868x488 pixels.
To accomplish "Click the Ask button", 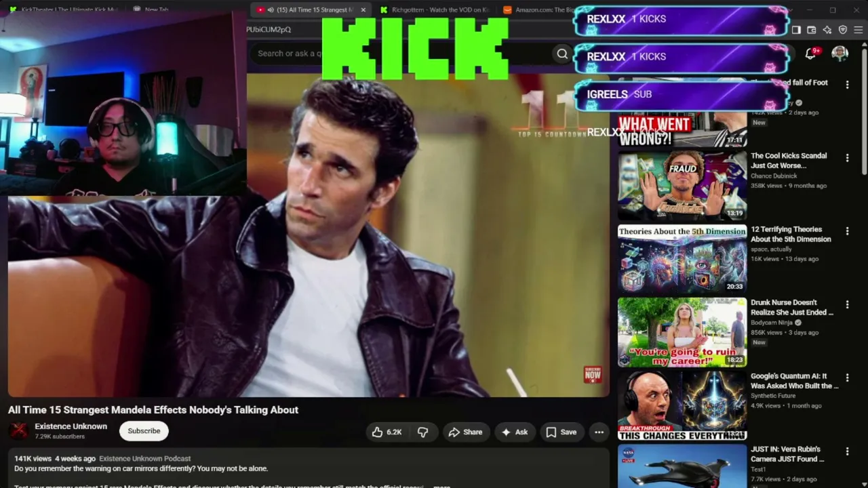I will point(514,432).
